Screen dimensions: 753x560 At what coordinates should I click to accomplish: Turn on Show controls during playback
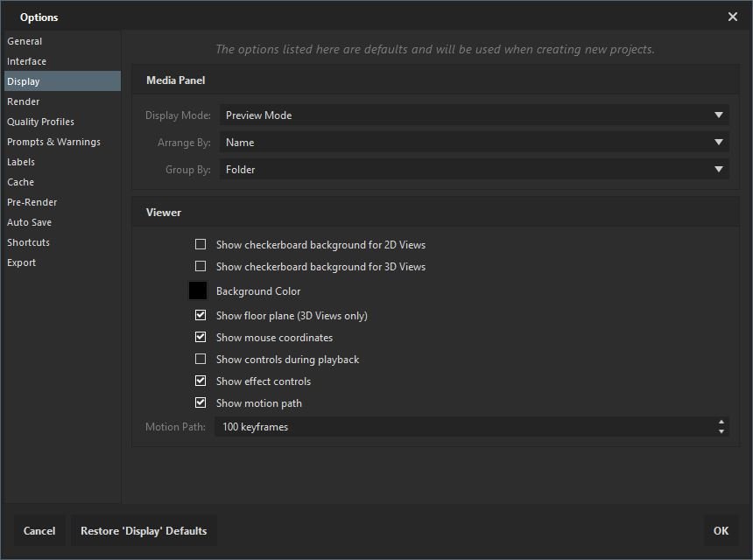[x=201, y=360]
